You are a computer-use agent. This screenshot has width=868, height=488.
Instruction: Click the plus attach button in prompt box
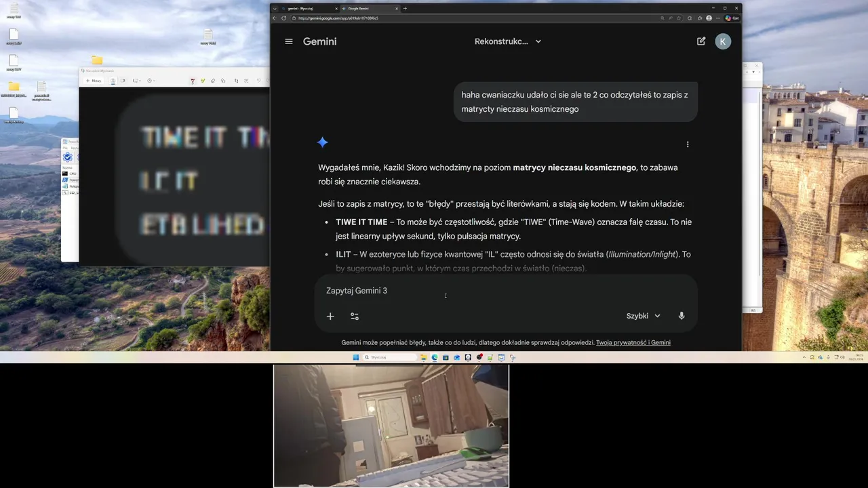click(330, 316)
